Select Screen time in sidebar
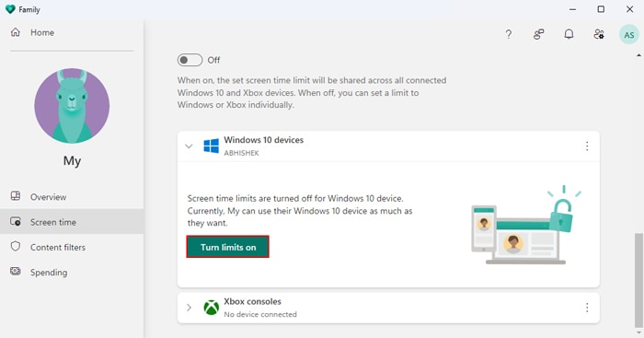The width and height of the screenshot is (644, 338). pyautogui.click(x=72, y=222)
